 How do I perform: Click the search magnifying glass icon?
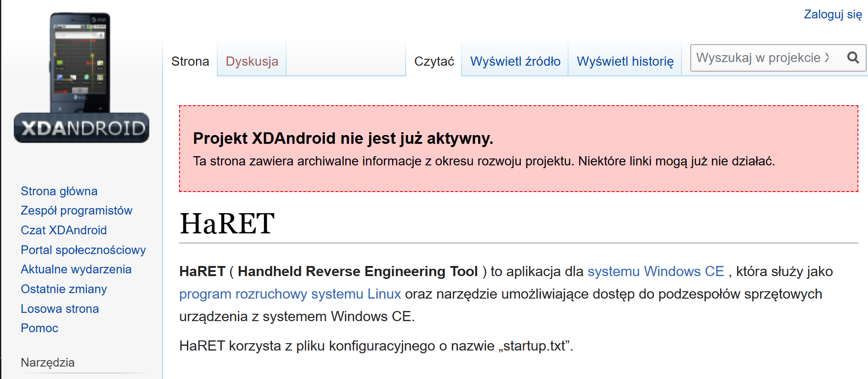coord(853,58)
